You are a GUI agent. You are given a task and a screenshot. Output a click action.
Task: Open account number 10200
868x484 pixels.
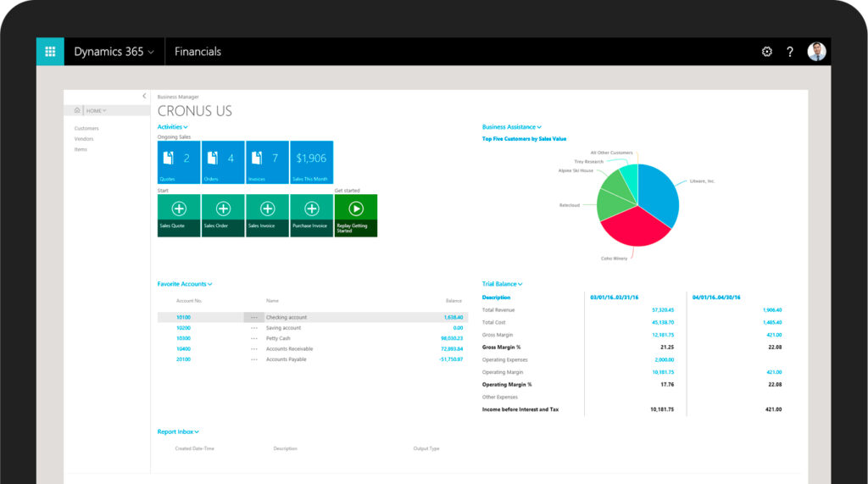point(183,328)
